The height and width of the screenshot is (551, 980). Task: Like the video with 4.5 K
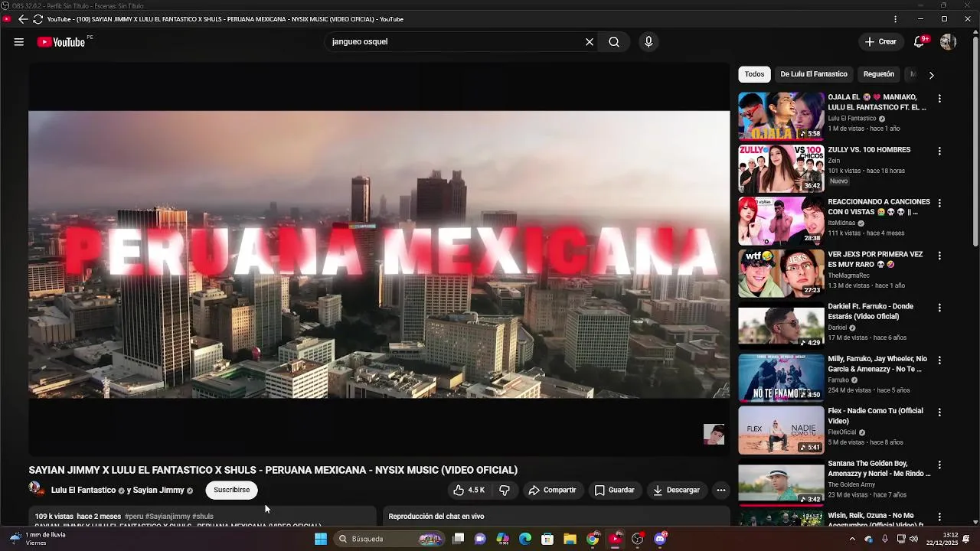point(469,490)
